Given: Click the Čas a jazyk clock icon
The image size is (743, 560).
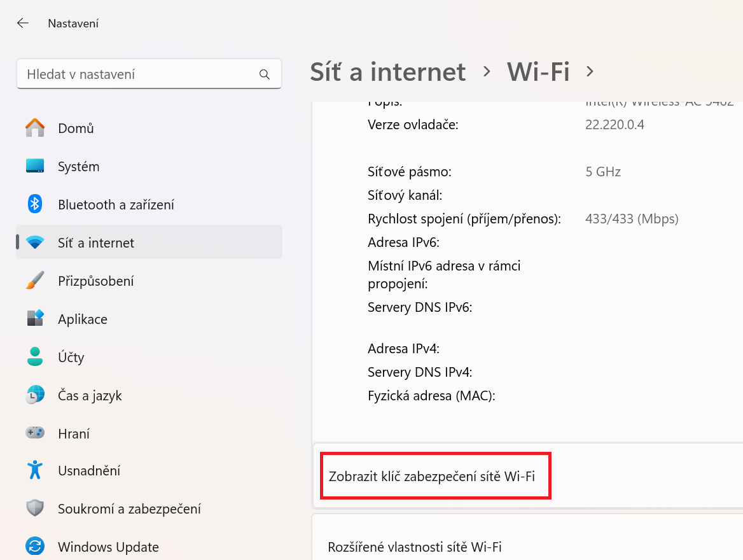Looking at the screenshot, I should point(35,395).
